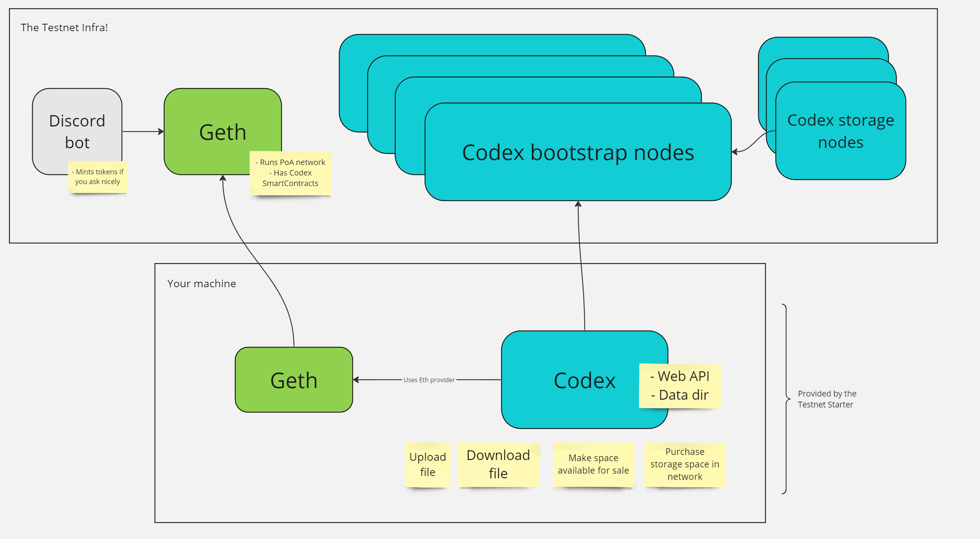980x539 pixels.
Task: Select the Web API Data dir note
Action: click(679, 386)
